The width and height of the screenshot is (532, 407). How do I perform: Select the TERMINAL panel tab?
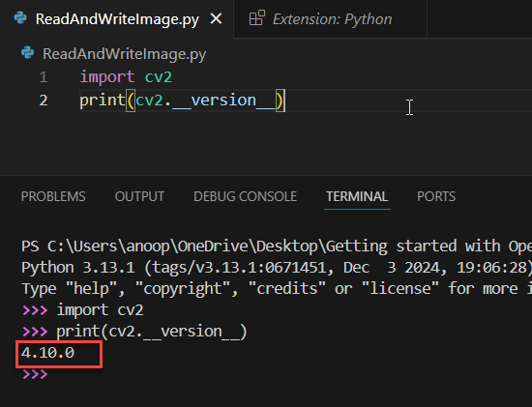click(x=357, y=196)
